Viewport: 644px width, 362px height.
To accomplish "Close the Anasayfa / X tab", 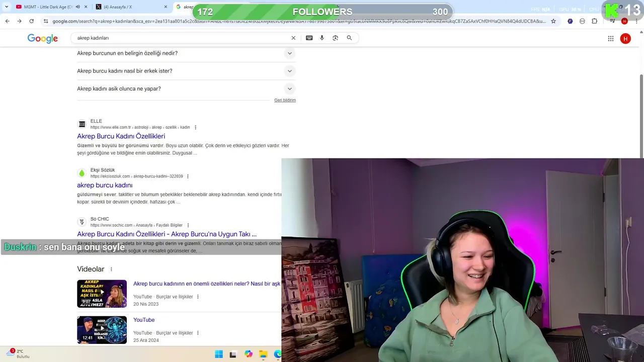I will click(166, 7).
